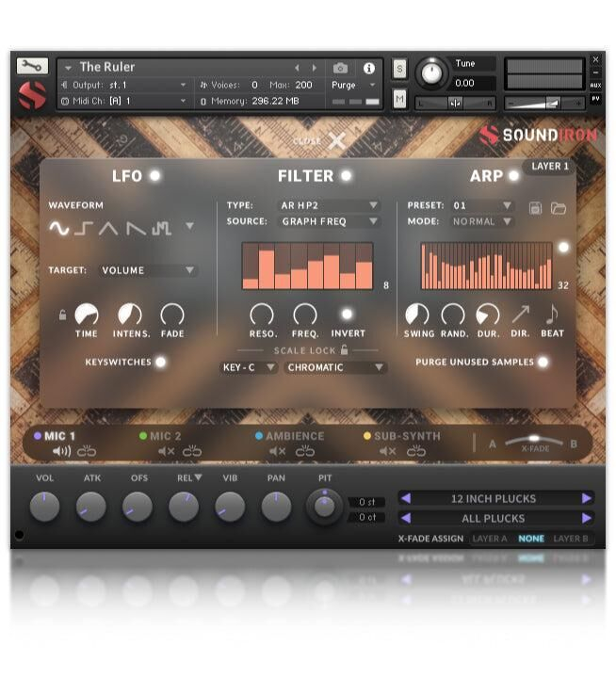Expand the Chromatic scale dropdown

tap(335, 367)
